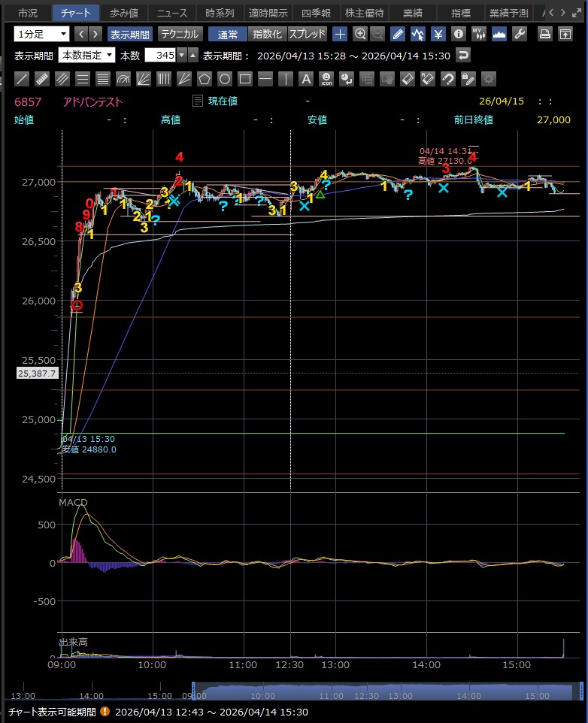The width and height of the screenshot is (588, 723).
Task: Click the eraser tool icon
Action: pyautogui.click(x=407, y=79)
